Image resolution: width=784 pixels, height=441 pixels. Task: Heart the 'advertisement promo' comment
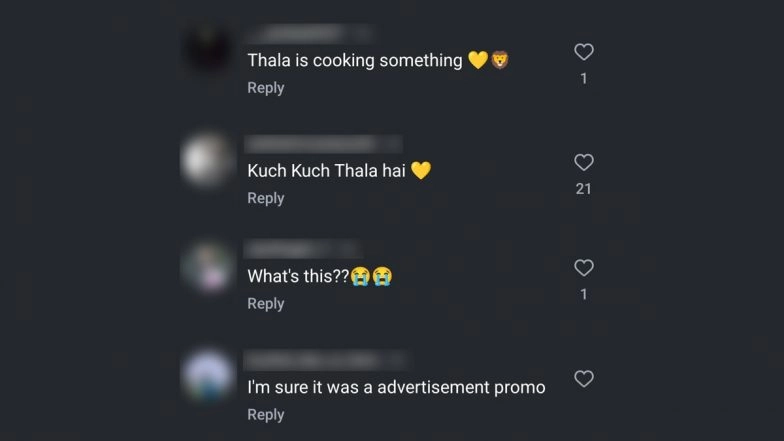(584, 378)
